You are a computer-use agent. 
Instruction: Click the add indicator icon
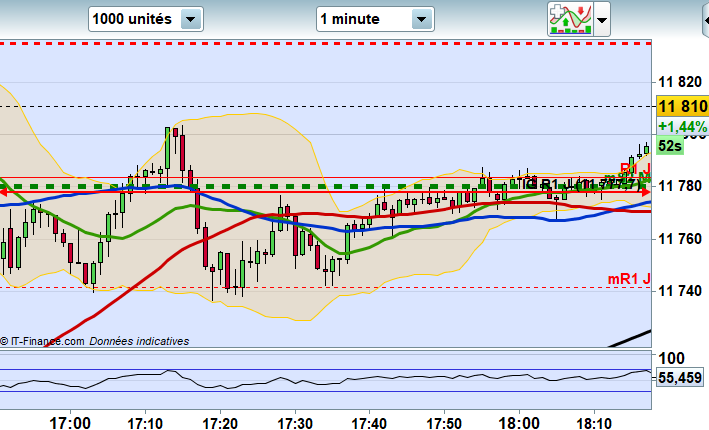point(570,19)
